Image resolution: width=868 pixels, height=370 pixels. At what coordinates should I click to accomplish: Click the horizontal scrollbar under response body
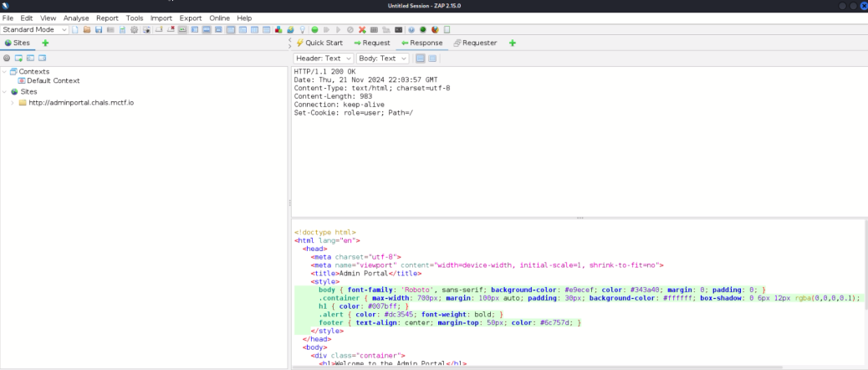point(537,367)
